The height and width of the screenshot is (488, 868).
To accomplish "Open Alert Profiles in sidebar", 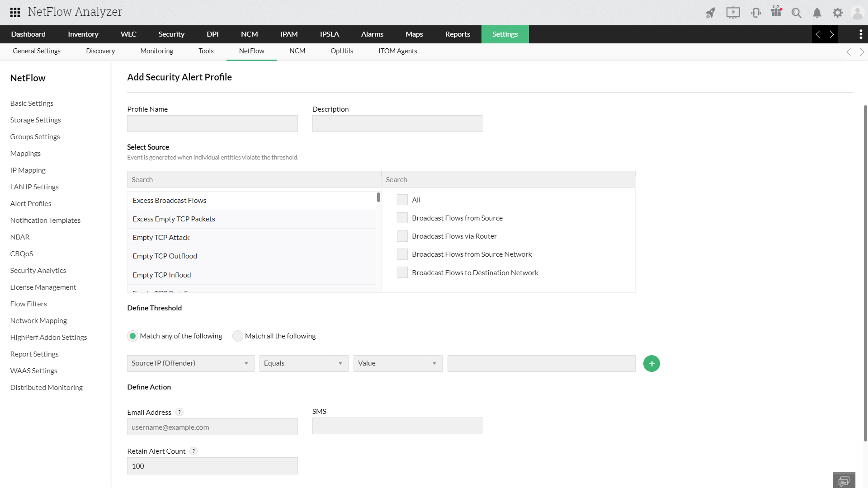I will pyautogui.click(x=31, y=203).
